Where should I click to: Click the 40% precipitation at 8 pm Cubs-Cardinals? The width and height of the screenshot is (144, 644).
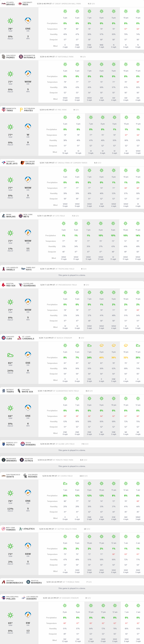(101, 358)
